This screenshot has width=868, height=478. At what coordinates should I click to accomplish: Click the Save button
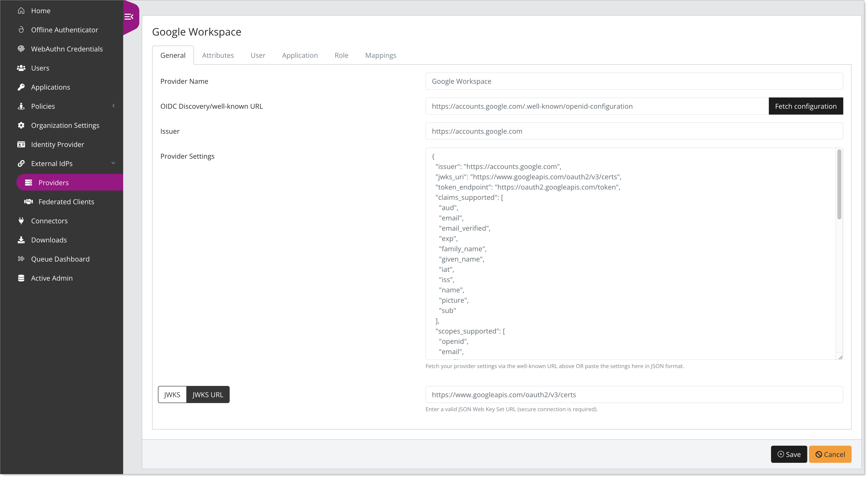coord(789,454)
